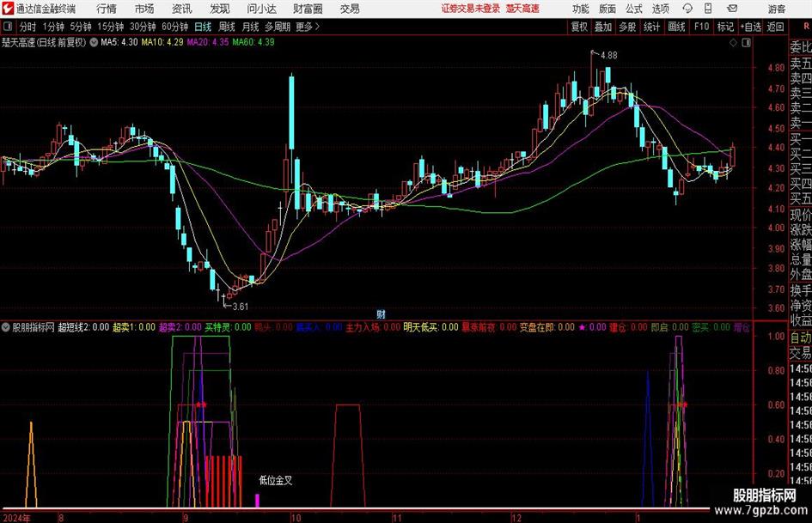Click the 4.80 price axis value

click(776, 67)
